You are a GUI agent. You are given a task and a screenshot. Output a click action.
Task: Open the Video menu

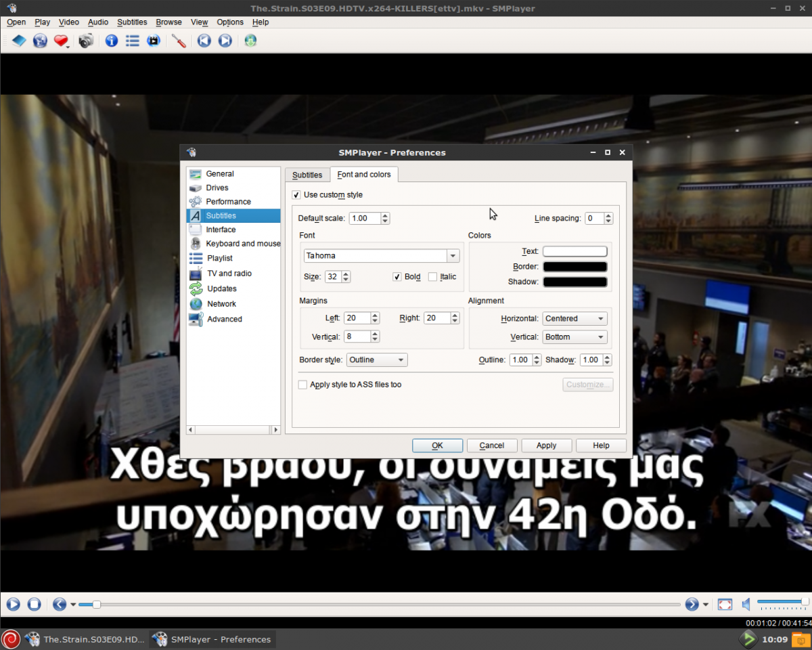(x=68, y=22)
